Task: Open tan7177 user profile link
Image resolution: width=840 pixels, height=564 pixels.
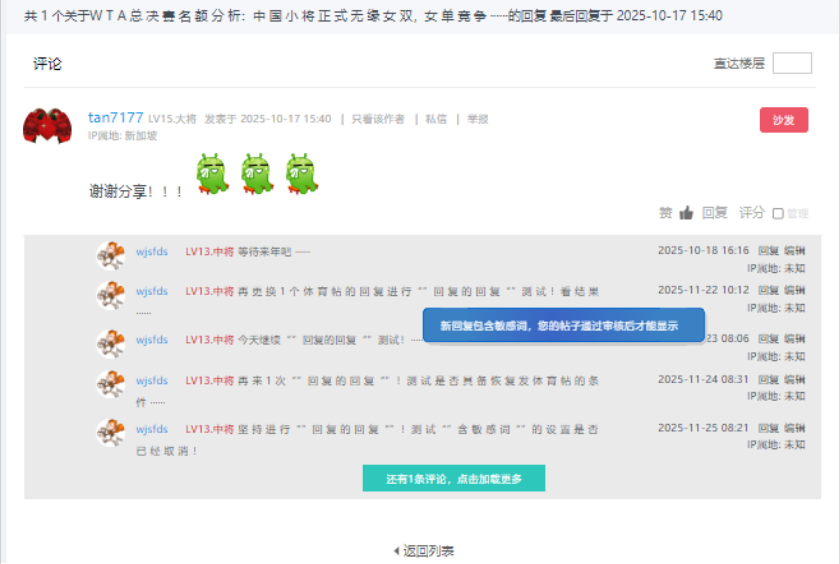Action: (116, 117)
